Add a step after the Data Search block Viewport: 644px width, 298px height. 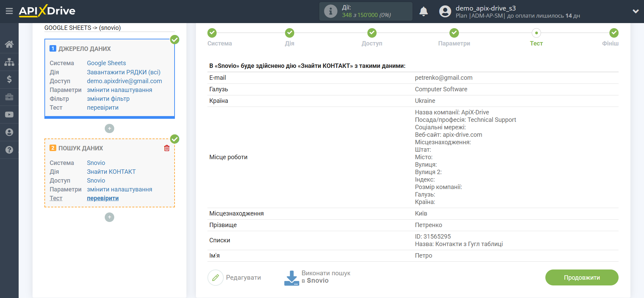coord(109,217)
